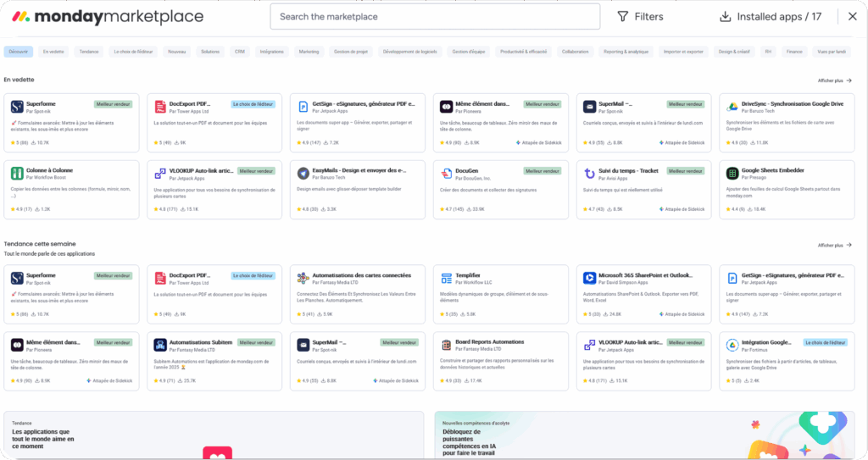The image size is (868, 460).
Task: Focus the Search the marketplace field
Action: click(x=435, y=17)
